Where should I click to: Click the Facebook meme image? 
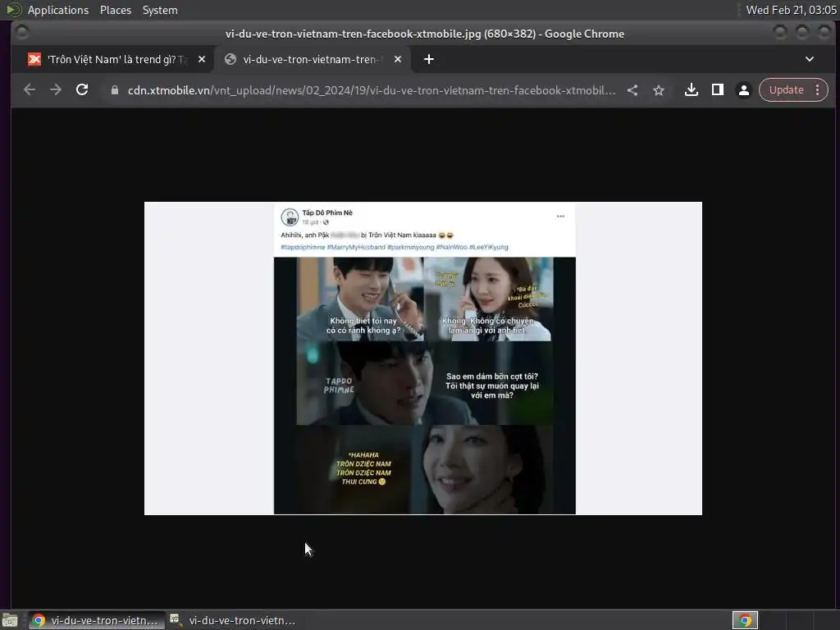423,358
